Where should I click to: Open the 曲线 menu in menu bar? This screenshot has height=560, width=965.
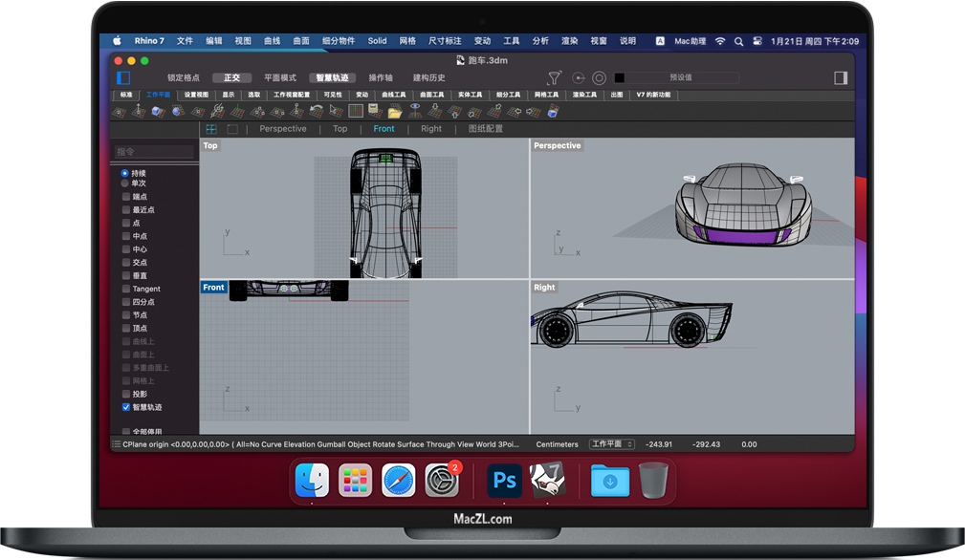[x=272, y=41]
